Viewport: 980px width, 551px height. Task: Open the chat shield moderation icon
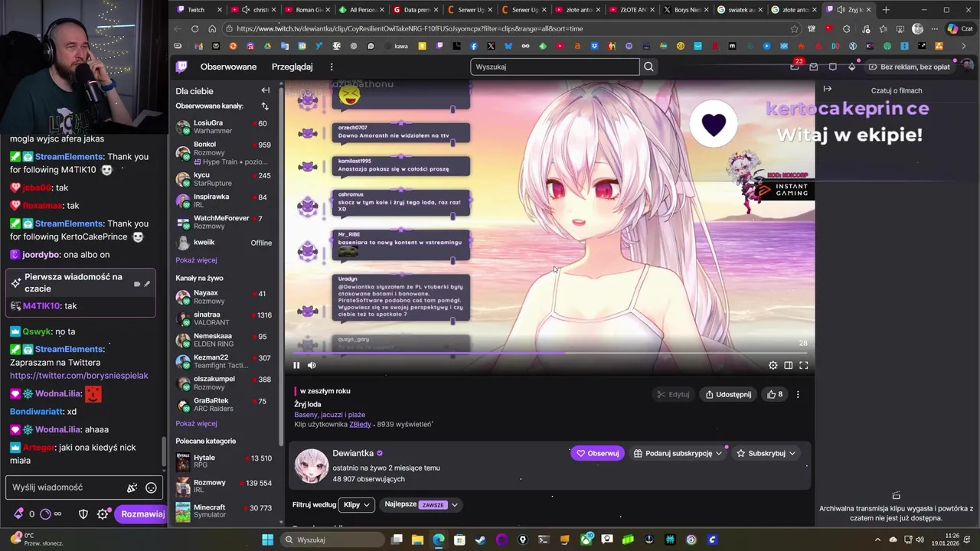pyautogui.click(x=83, y=514)
